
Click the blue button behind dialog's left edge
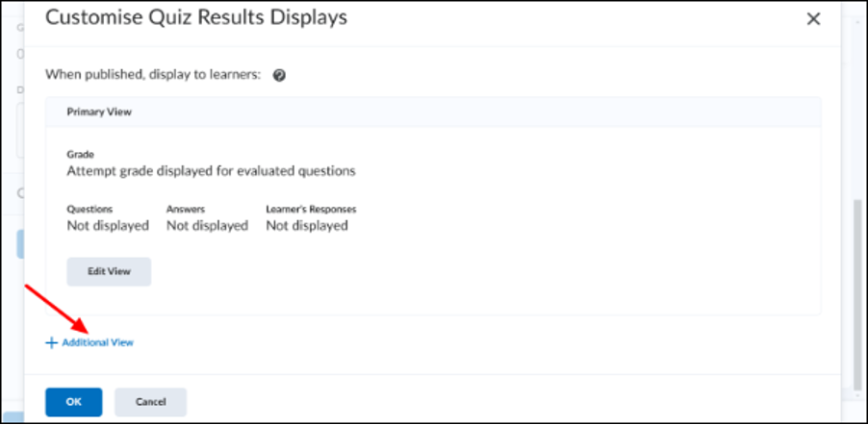click(20, 244)
